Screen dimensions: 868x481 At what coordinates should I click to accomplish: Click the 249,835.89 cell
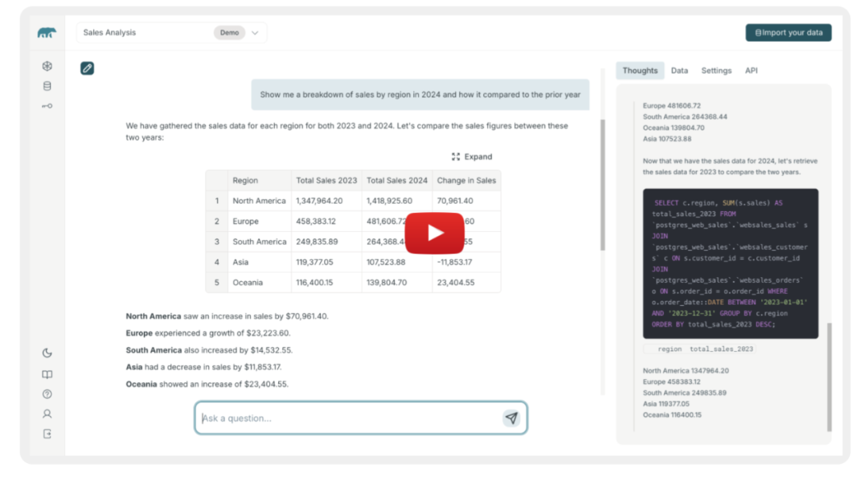click(326, 242)
